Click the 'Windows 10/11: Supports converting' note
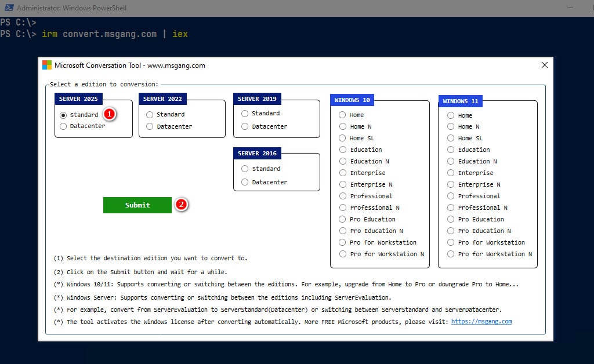594x364 pixels. [286, 284]
